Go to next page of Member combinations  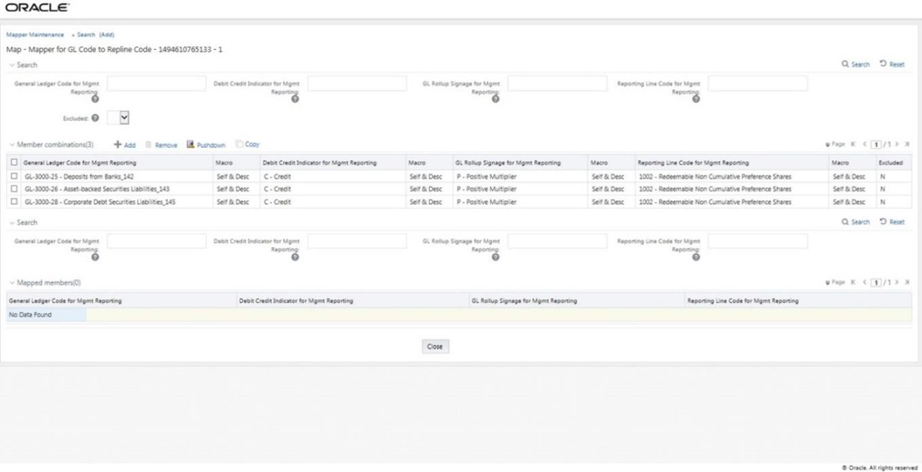click(897, 144)
